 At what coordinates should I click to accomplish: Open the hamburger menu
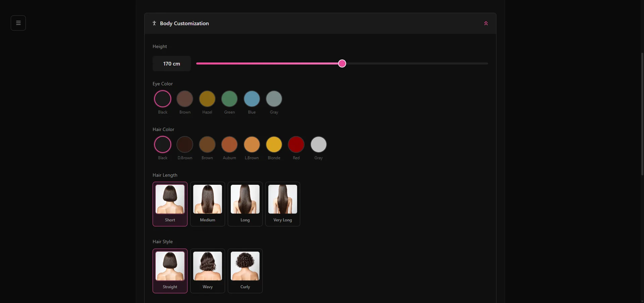coord(18,23)
